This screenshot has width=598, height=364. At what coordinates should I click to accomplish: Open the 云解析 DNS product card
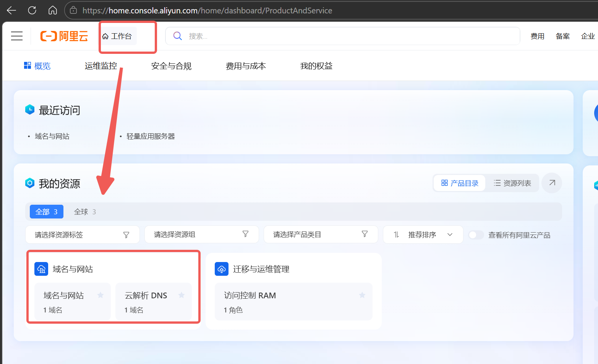(x=154, y=301)
